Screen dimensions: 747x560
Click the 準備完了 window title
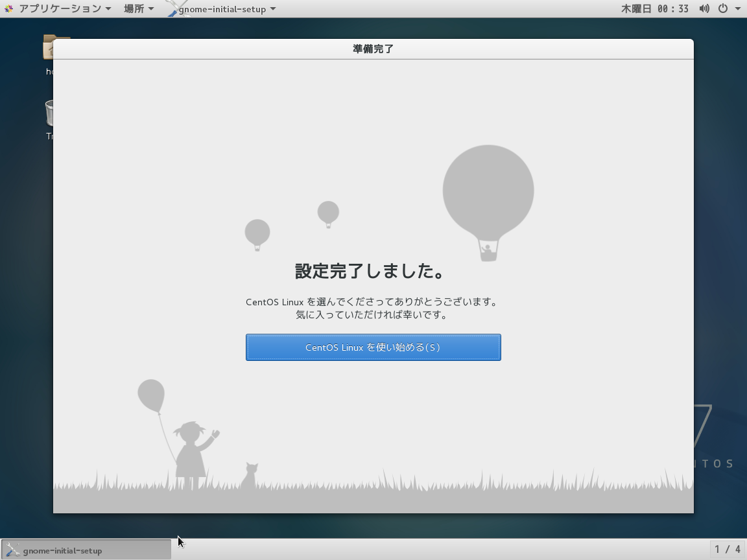(x=373, y=49)
